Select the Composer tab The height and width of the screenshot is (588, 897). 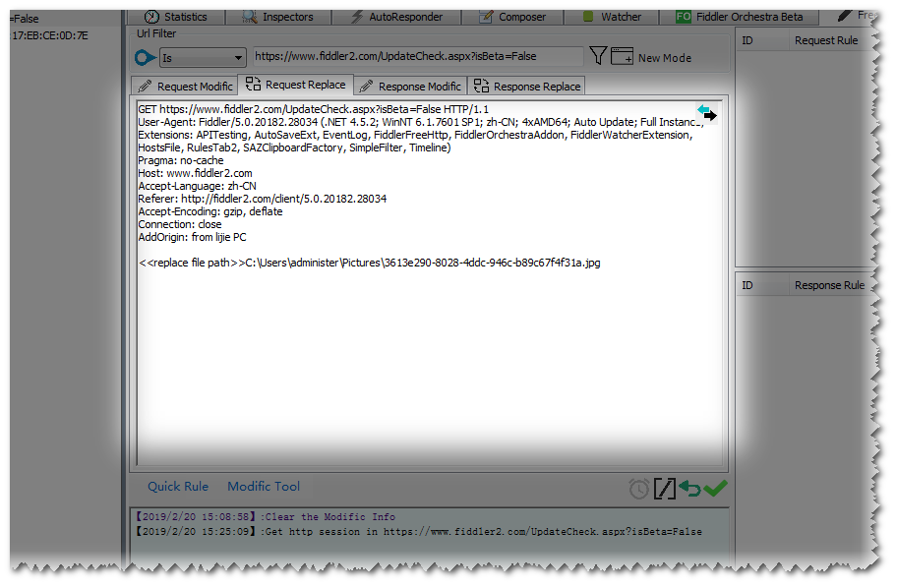pyautogui.click(x=512, y=17)
